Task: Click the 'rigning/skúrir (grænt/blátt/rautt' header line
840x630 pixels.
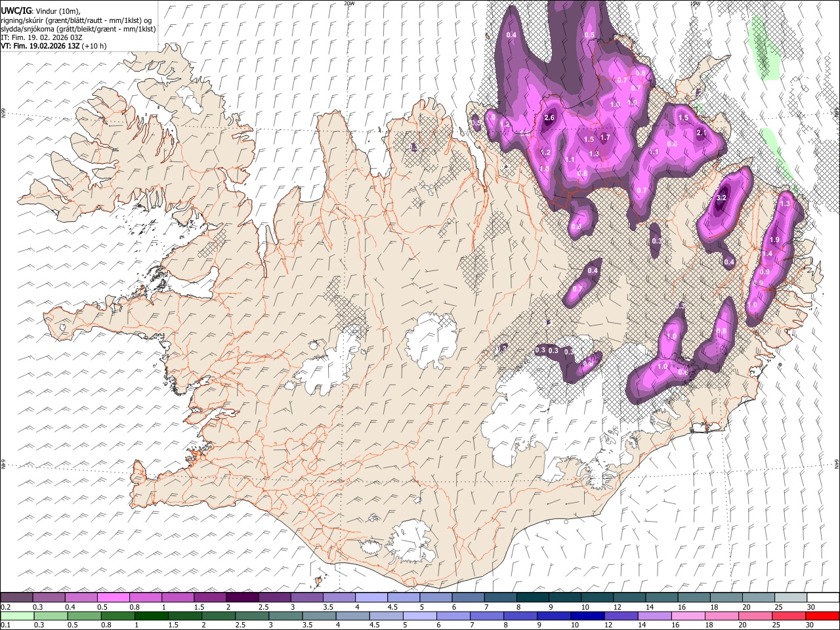Action: [77, 20]
